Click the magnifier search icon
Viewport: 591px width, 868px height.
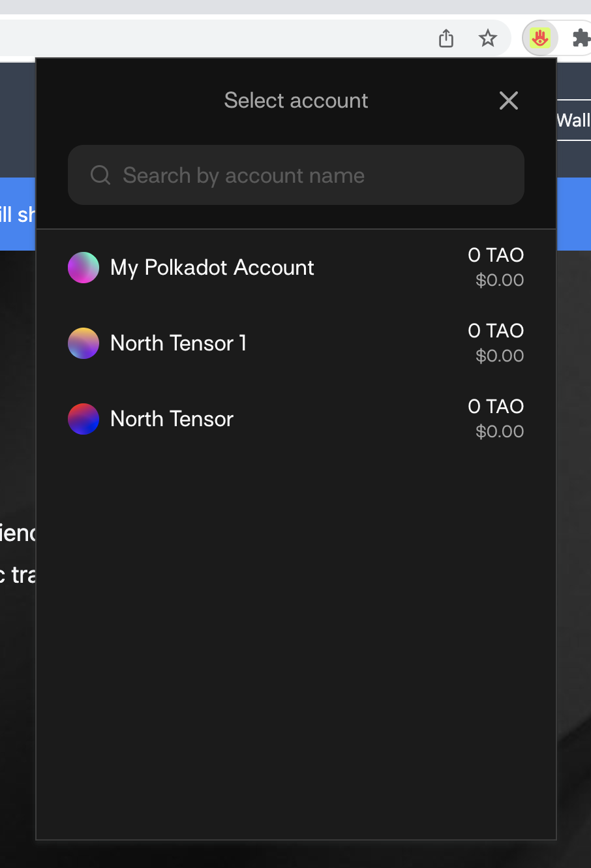point(100,175)
